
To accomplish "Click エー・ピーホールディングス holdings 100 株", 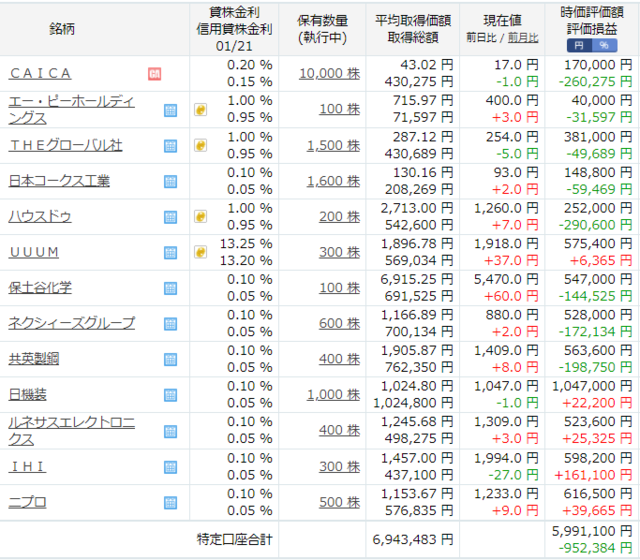I will [x=340, y=109].
